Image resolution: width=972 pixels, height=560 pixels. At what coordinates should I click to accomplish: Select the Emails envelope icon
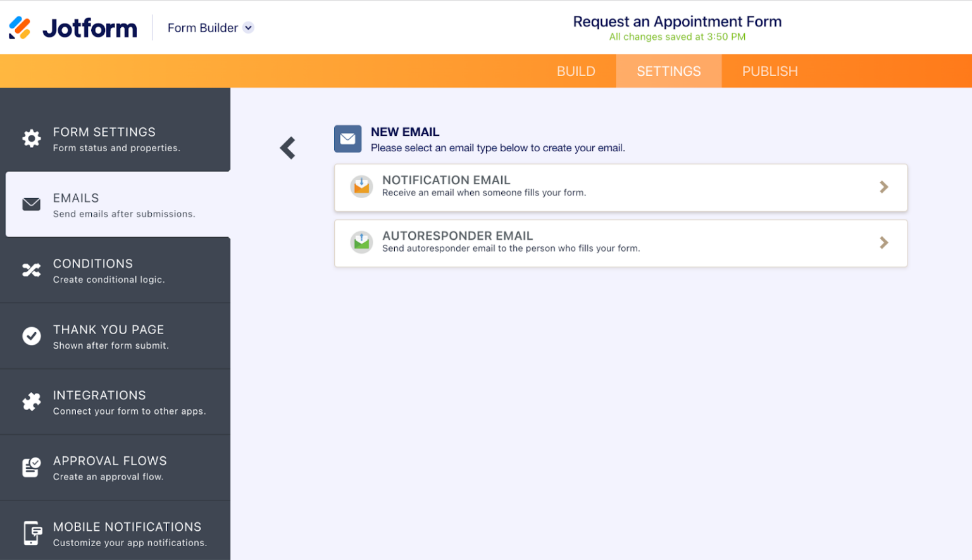click(x=32, y=204)
